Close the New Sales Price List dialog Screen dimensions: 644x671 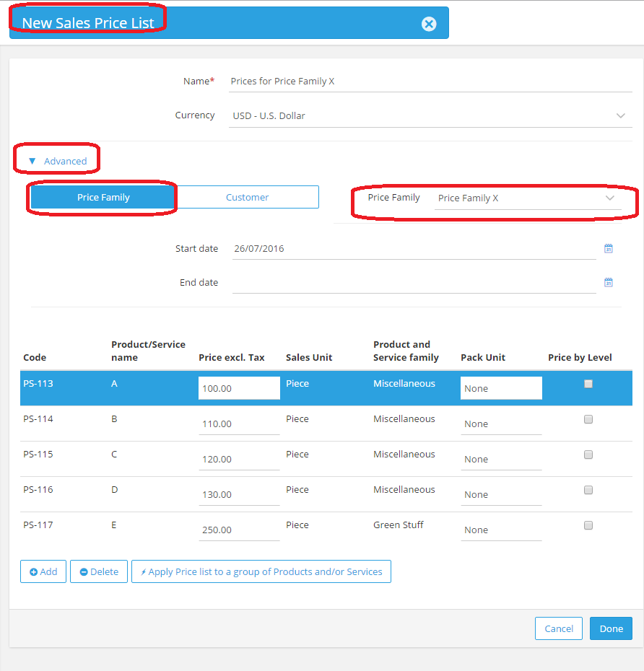[429, 24]
